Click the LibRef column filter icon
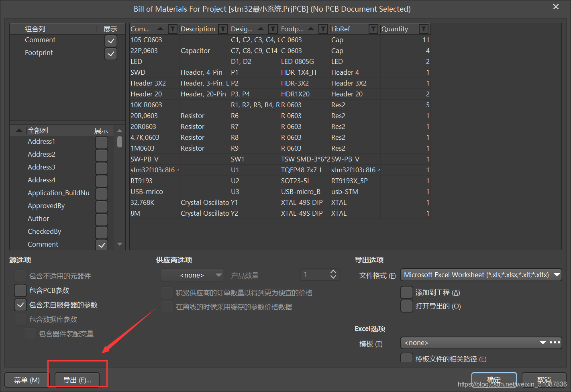This screenshot has width=571, height=392. coord(373,29)
